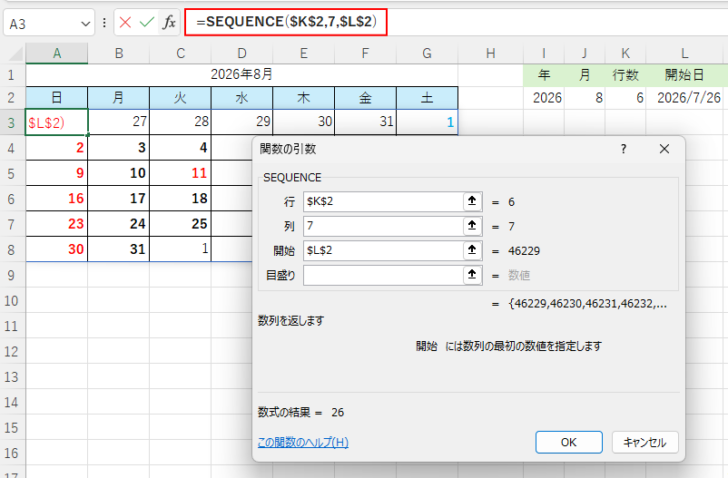Screen dimensions: 728x478
Task: Collapse dialog for 目盛り argument field
Action: (x=472, y=275)
